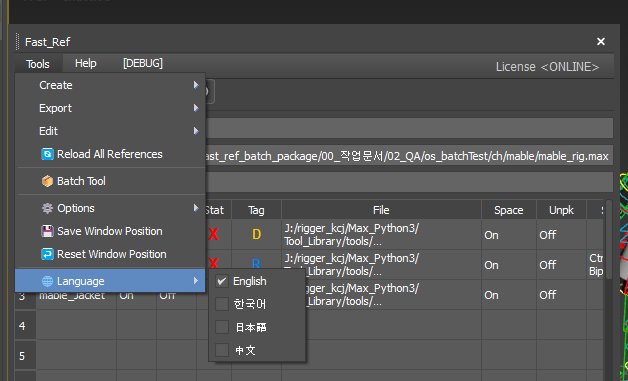The width and height of the screenshot is (628, 381).
Task: Click the Fast_Ref window title
Action: [x=48, y=42]
